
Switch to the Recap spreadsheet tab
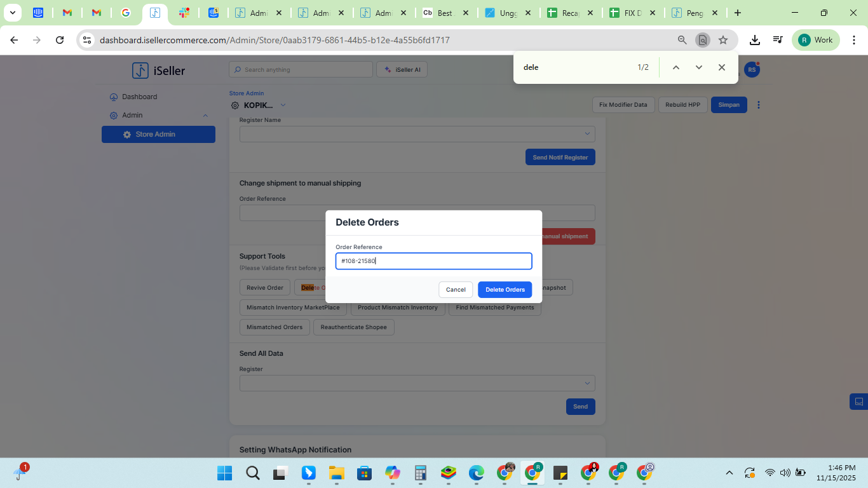coord(569,13)
